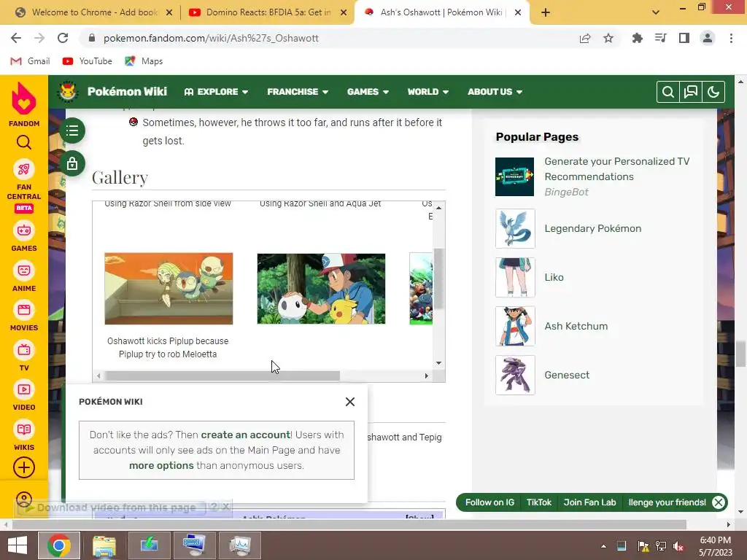Open the Chrome three-dot menu

click(x=731, y=38)
